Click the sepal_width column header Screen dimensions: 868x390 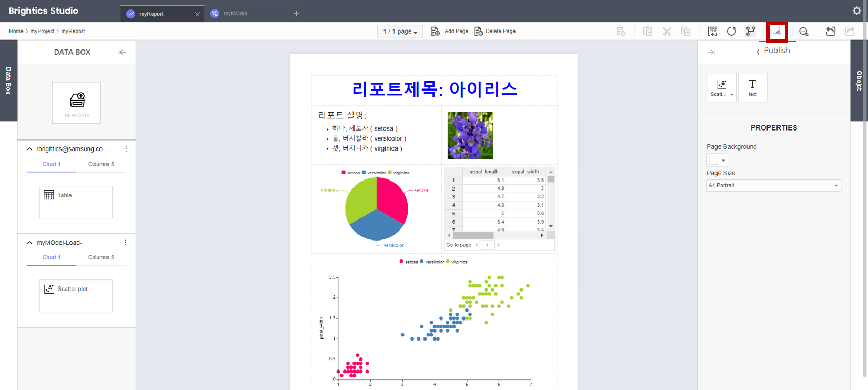coord(526,172)
